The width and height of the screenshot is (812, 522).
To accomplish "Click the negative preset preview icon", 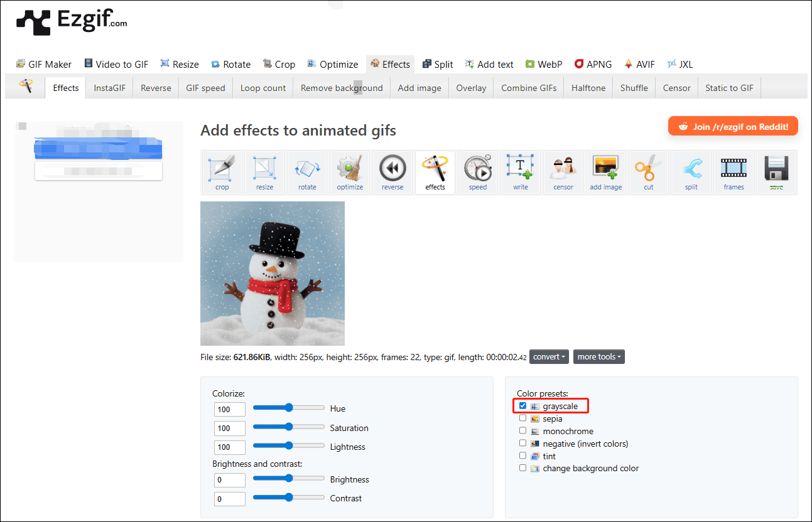I will click(535, 444).
